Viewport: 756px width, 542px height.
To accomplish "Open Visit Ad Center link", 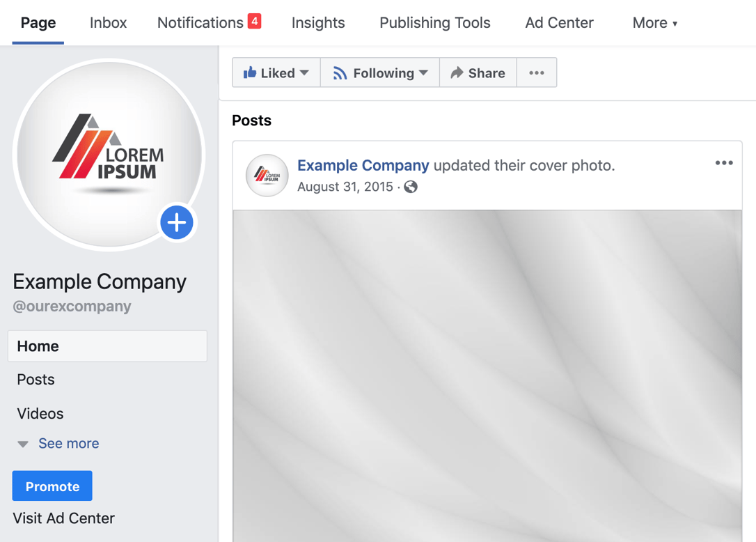I will 63,518.
